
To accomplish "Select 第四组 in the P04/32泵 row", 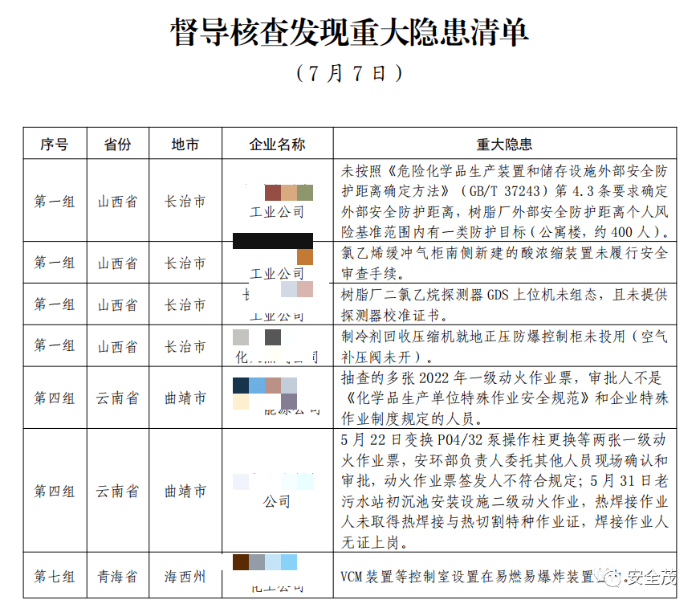I will [55, 491].
